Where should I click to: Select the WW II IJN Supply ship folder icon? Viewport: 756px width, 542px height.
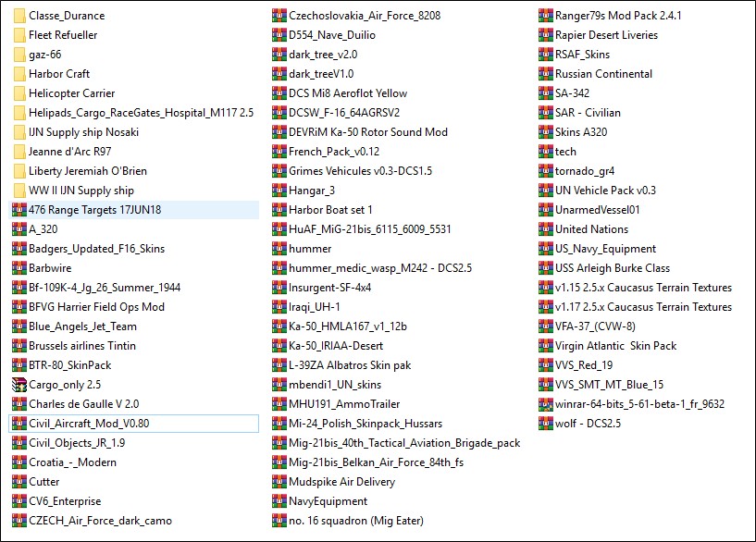click(x=19, y=191)
